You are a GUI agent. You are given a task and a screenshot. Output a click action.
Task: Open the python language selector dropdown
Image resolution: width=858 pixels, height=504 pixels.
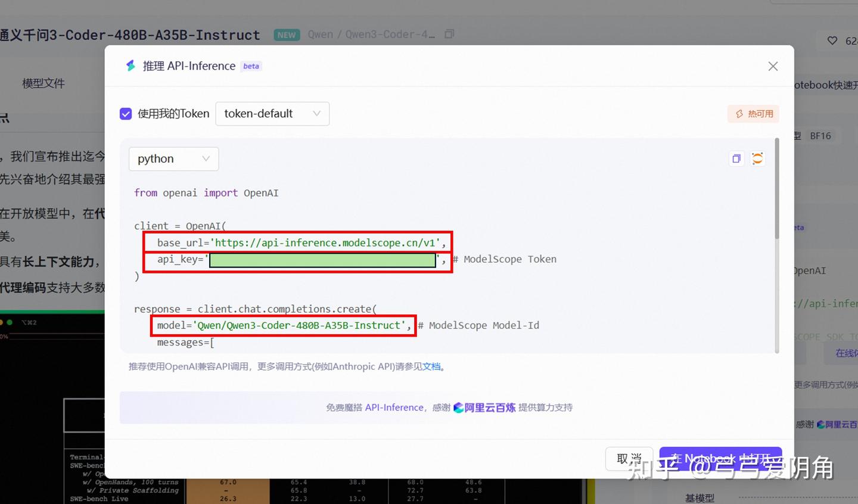coord(173,158)
